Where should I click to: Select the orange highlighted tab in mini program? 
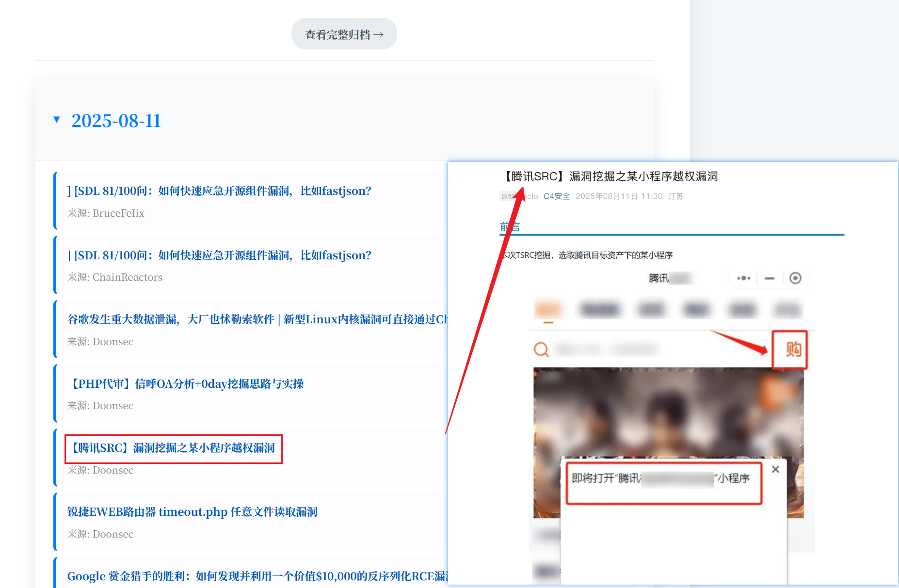(x=548, y=309)
